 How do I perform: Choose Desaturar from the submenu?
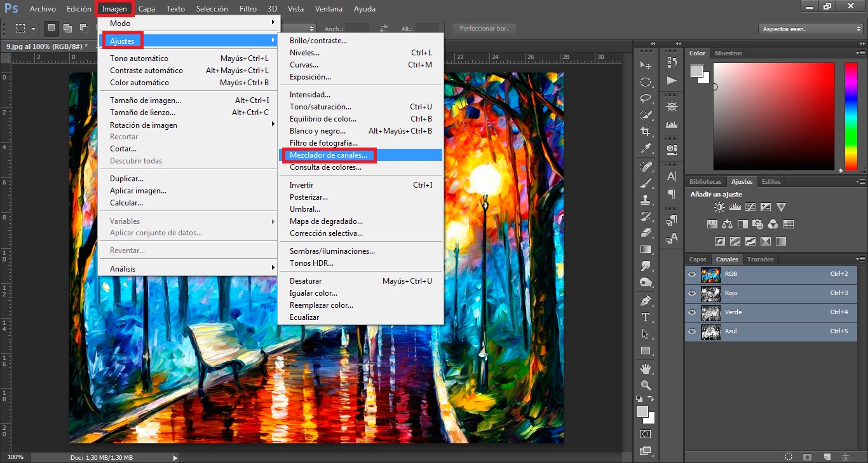pyautogui.click(x=361, y=281)
